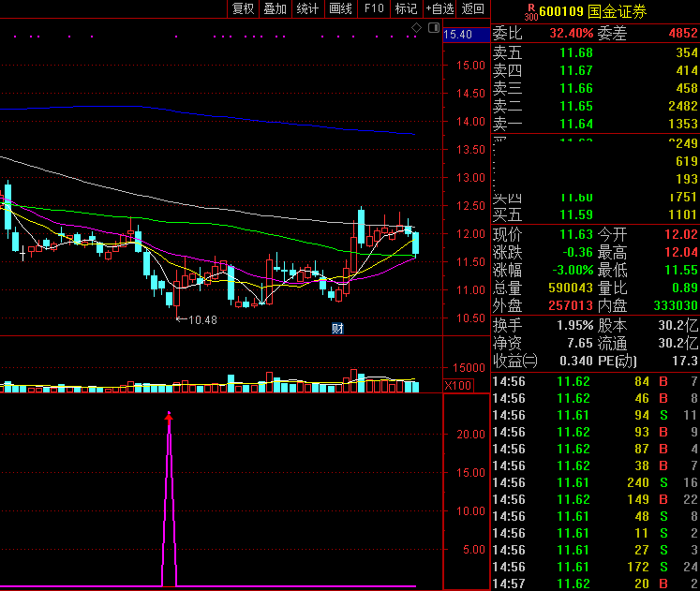Toggle the side panel square icon
The width and height of the screenshot is (700, 591).
point(434,28)
